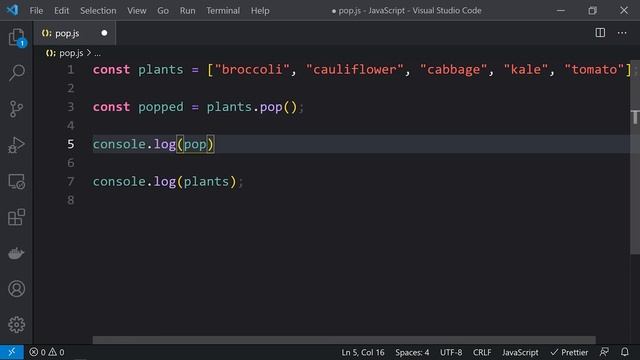
Task: Open the Explorer view in activity bar
Action: [17, 38]
